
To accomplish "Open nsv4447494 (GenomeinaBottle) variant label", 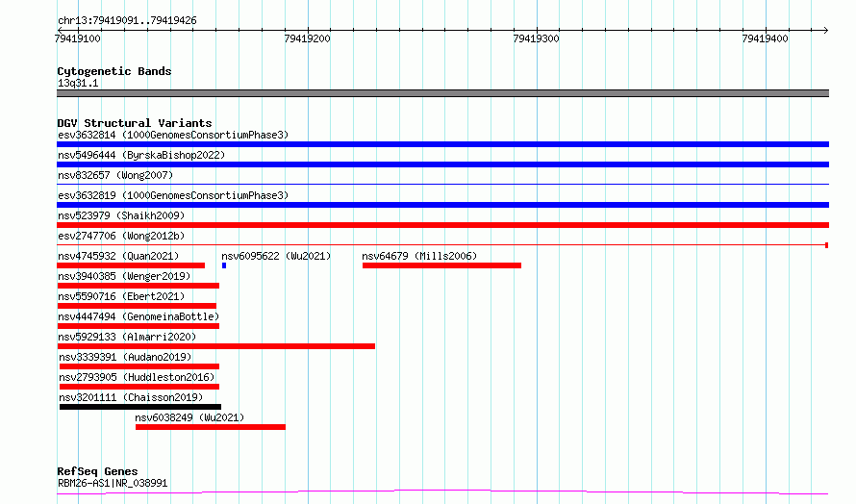I will pyautogui.click(x=138, y=316).
